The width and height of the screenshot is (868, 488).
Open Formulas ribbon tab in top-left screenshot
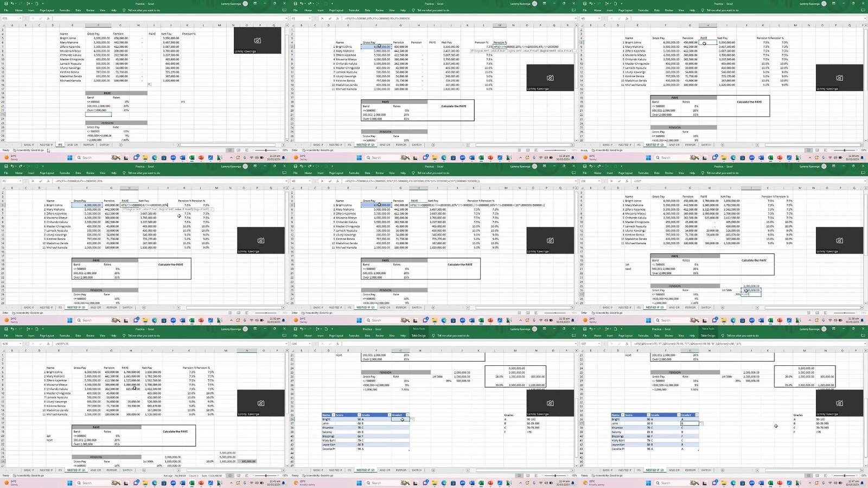click(65, 10)
